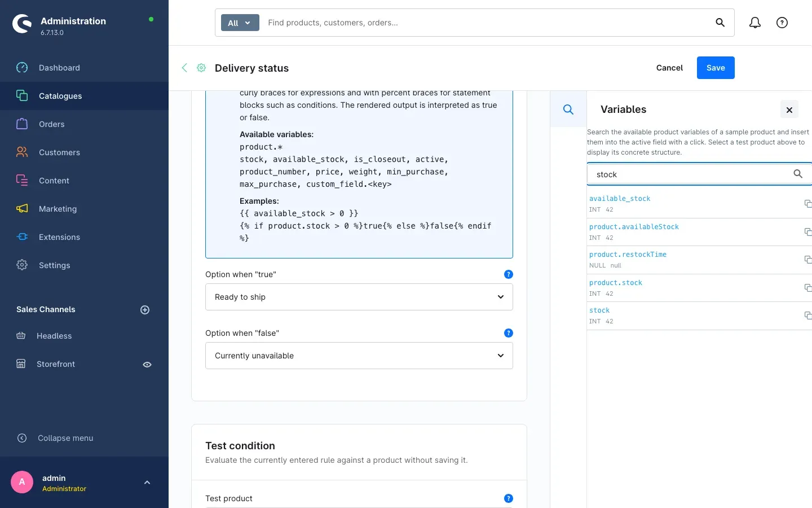Click the Marketing megaphone icon
This screenshot has width=812, height=508.
coord(22,209)
